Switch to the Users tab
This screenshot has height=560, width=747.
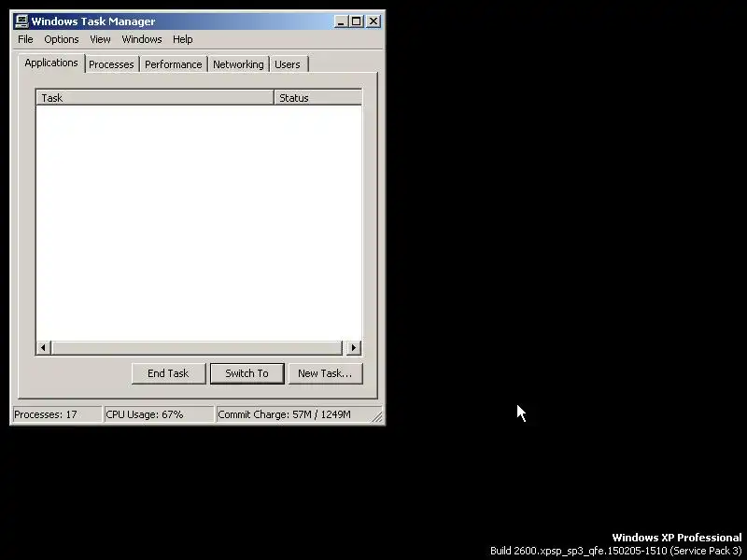pyautogui.click(x=288, y=64)
